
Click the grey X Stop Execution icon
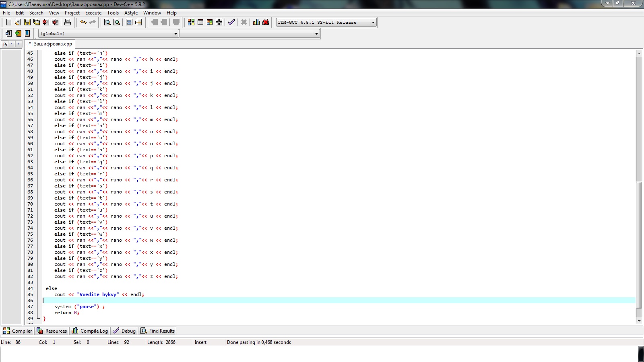pyautogui.click(x=244, y=22)
